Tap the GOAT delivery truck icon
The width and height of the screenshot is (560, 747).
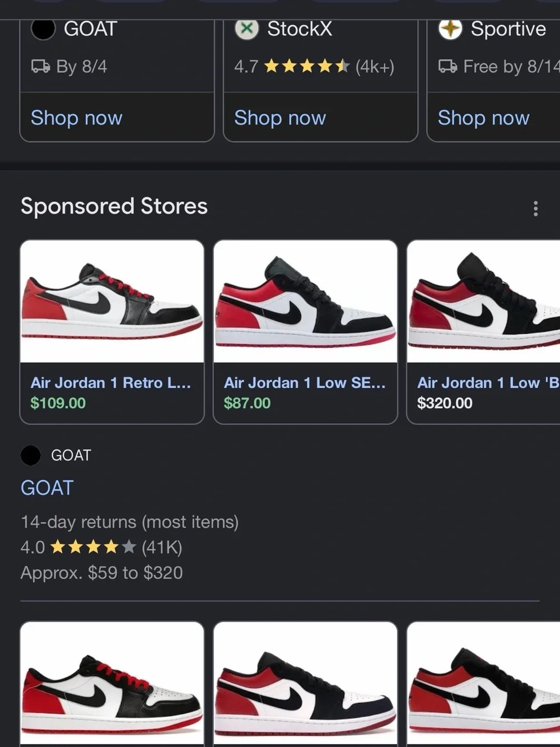tap(40, 67)
